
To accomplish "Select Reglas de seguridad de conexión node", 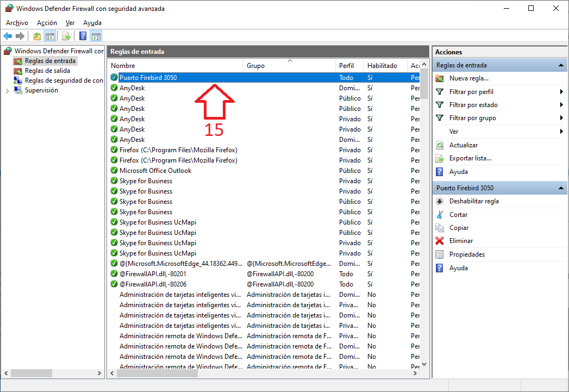I will [x=64, y=80].
